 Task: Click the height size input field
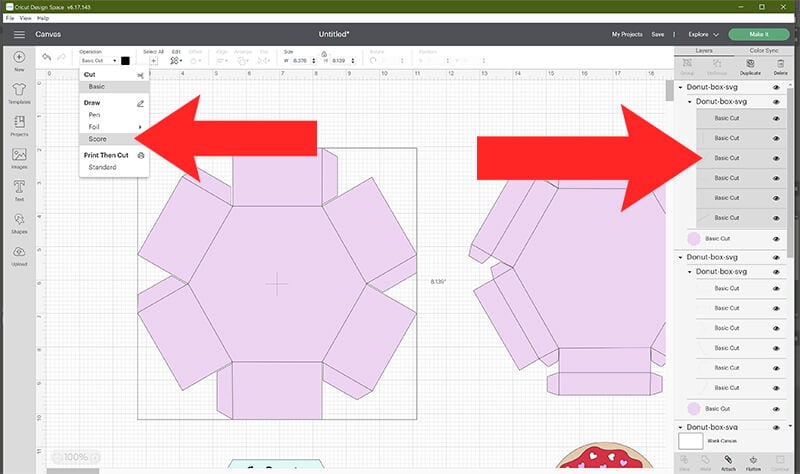click(x=340, y=60)
